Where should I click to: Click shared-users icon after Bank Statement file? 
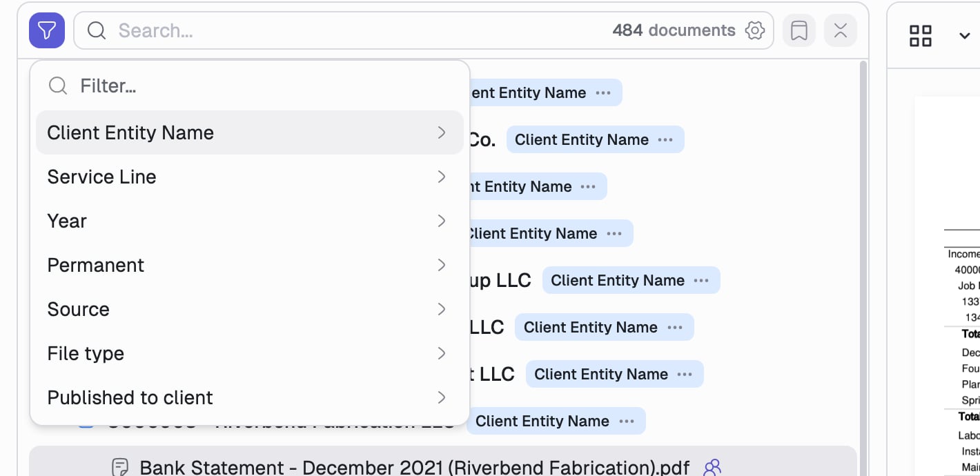pyautogui.click(x=712, y=468)
